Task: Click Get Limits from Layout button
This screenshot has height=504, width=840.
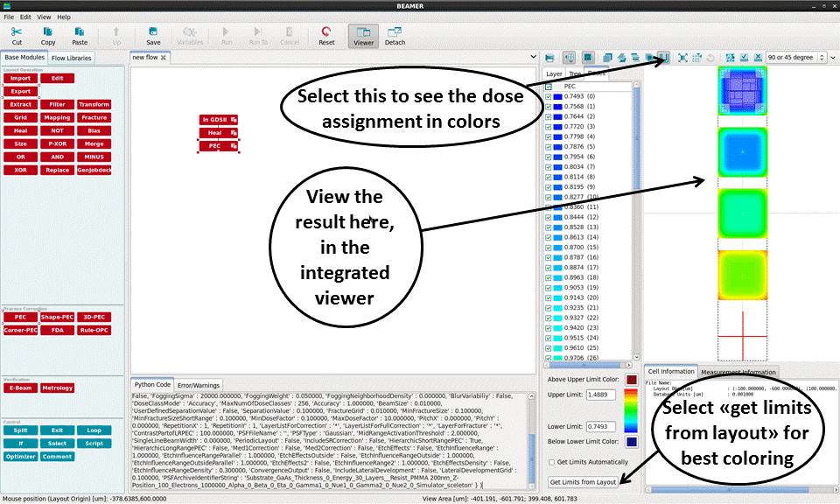Action: click(x=583, y=482)
